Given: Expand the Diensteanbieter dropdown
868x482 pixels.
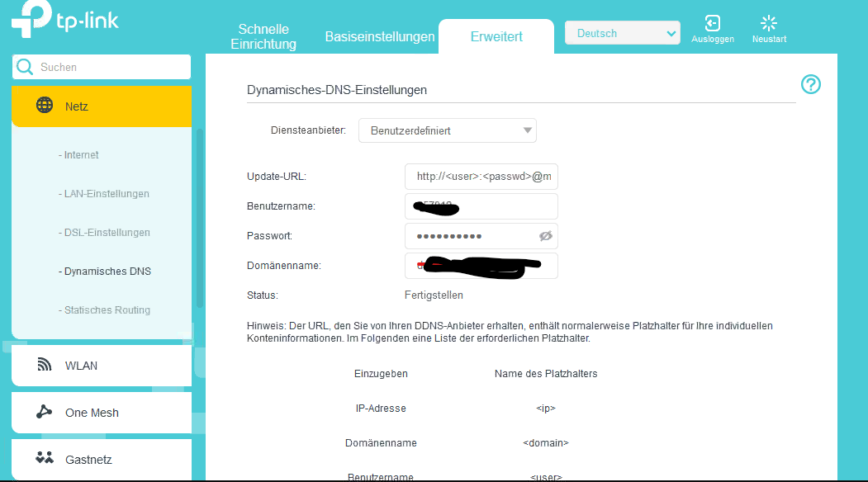Looking at the screenshot, I should (447, 130).
